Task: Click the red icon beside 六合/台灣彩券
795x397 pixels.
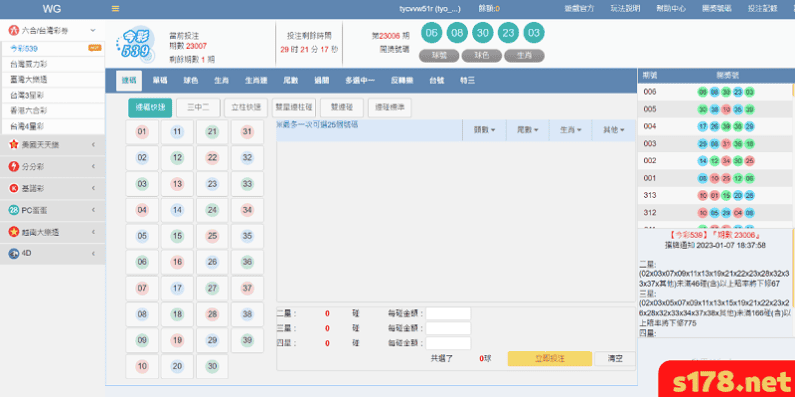Action: [x=14, y=30]
